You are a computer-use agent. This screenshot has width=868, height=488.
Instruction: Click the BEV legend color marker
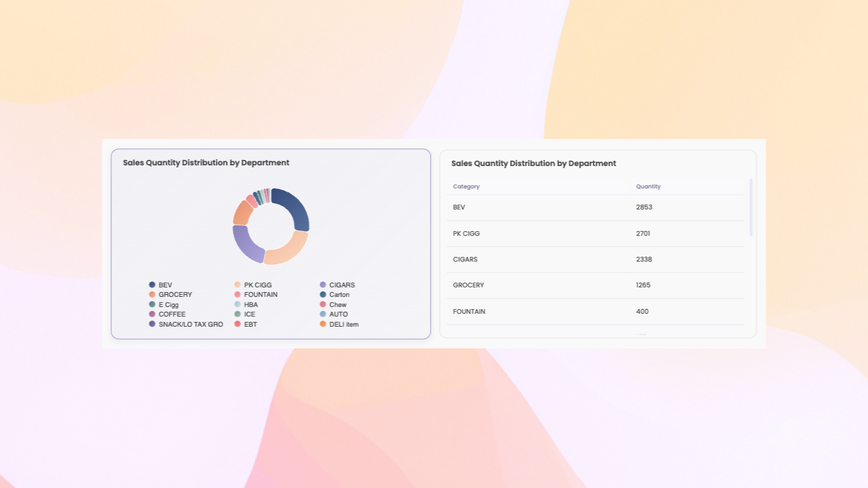pyautogui.click(x=152, y=285)
